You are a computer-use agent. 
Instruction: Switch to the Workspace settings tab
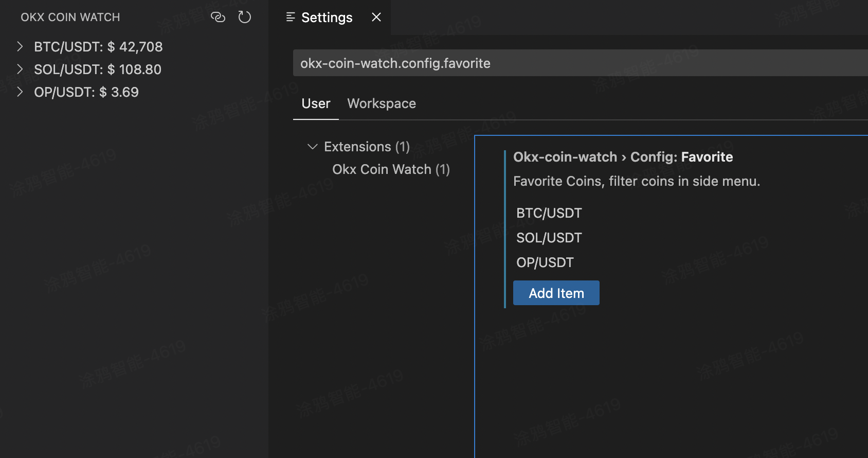[x=382, y=103]
